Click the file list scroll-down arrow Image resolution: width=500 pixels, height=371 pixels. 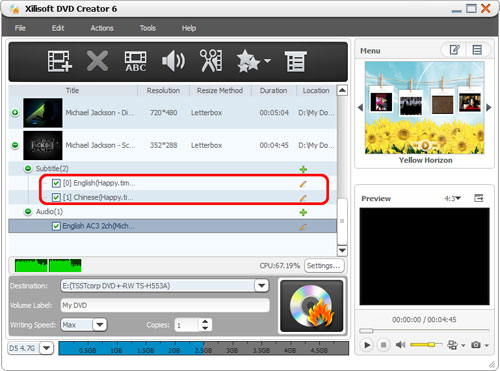coord(342,250)
